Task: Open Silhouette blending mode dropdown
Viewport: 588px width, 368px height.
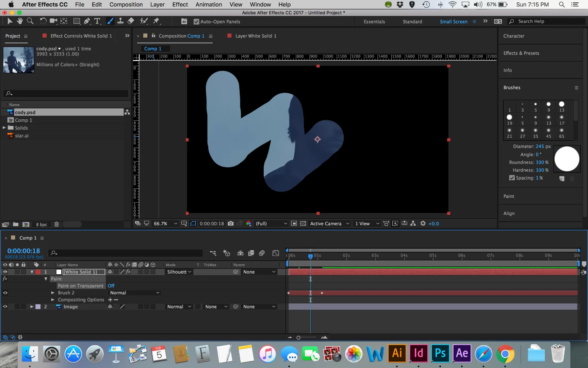Action: coord(179,272)
